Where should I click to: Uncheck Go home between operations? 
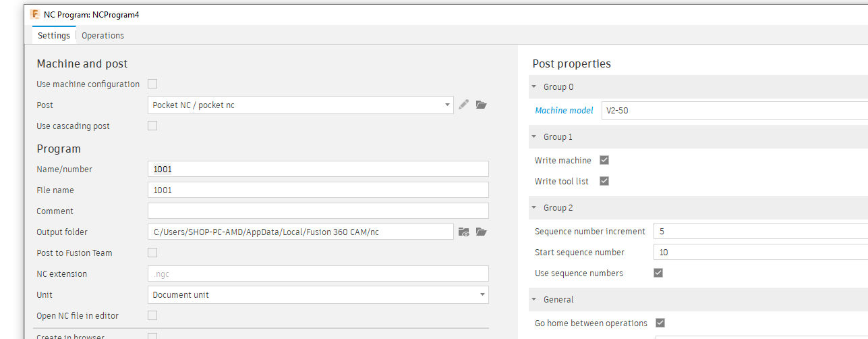(x=660, y=323)
